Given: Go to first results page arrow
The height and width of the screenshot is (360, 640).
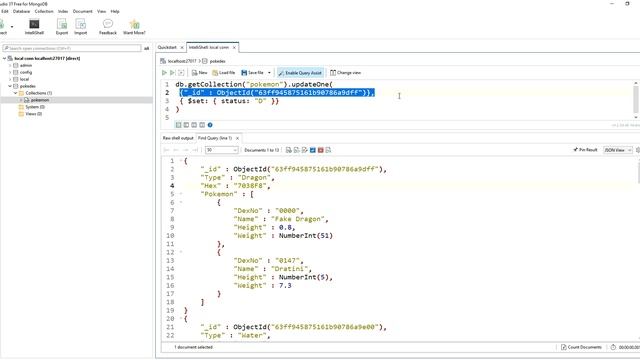Looking at the screenshot, I should pyautogui.click(x=167, y=150).
